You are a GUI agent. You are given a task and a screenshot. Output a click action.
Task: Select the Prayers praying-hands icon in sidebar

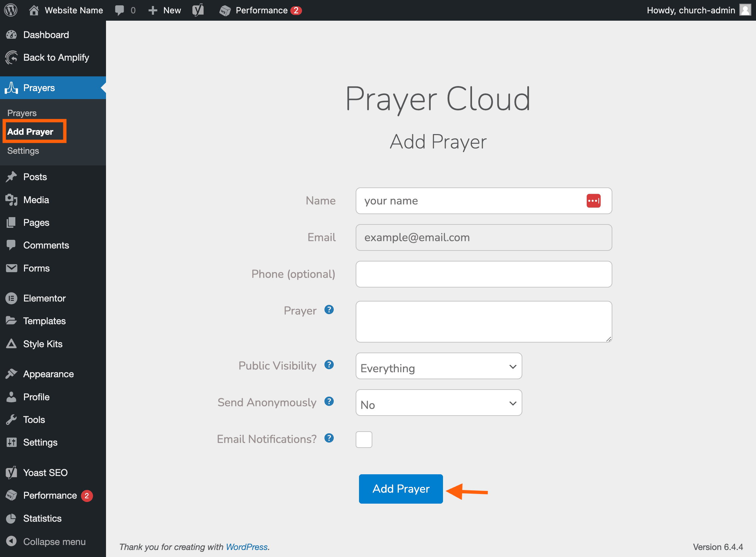tap(11, 88)
